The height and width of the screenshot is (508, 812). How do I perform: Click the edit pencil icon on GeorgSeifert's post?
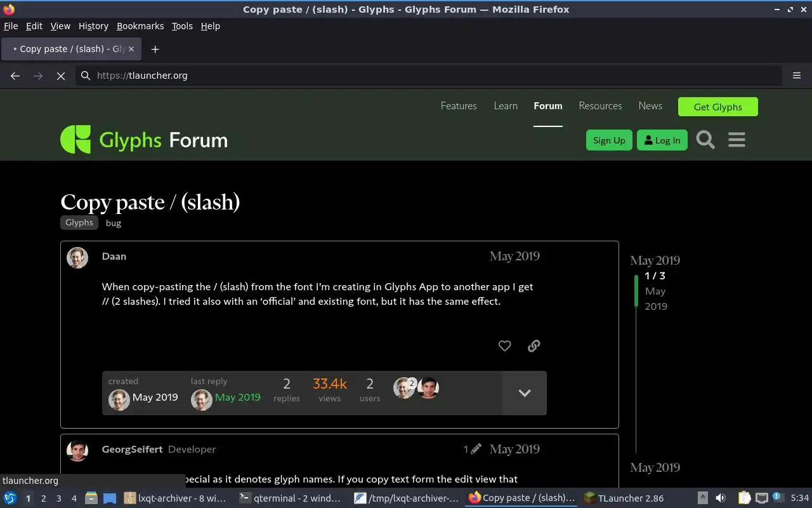(475, 449)
